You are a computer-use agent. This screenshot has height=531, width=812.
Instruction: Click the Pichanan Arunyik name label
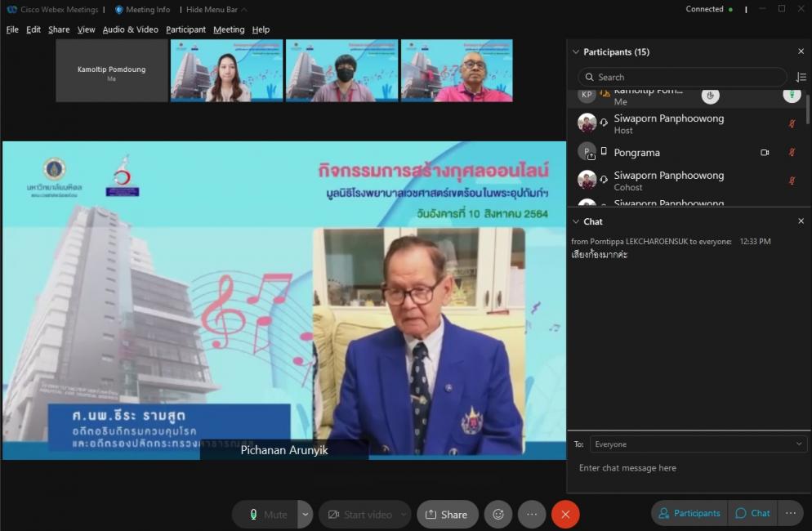[284, 450]
